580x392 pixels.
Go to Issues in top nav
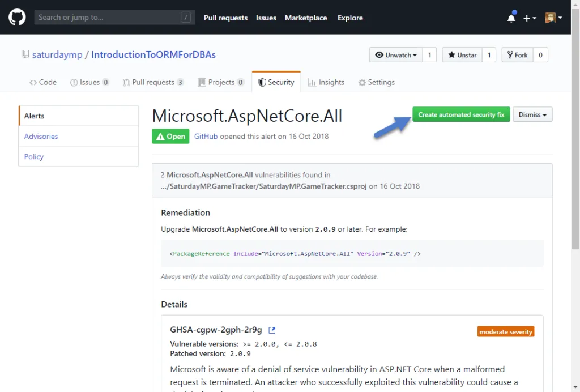[266, 18]
